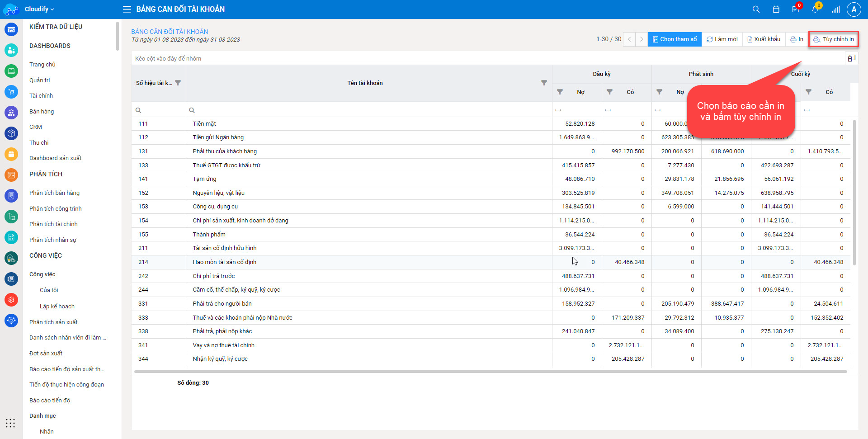The image size is (868, 439).
Task: Filter the Đầu kỳ Có column
Action: coord(609,92)
